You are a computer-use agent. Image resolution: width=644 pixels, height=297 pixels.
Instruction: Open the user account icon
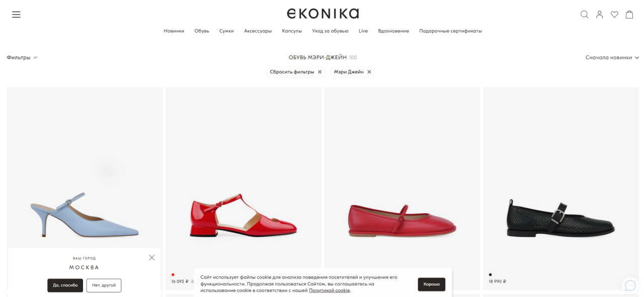click(599, 15)
